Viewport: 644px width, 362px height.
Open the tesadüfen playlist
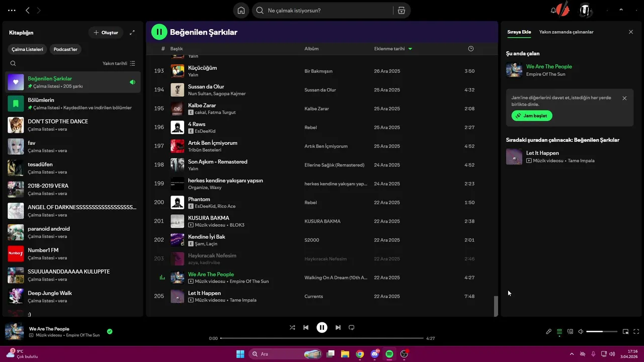(x=73, y=168)
